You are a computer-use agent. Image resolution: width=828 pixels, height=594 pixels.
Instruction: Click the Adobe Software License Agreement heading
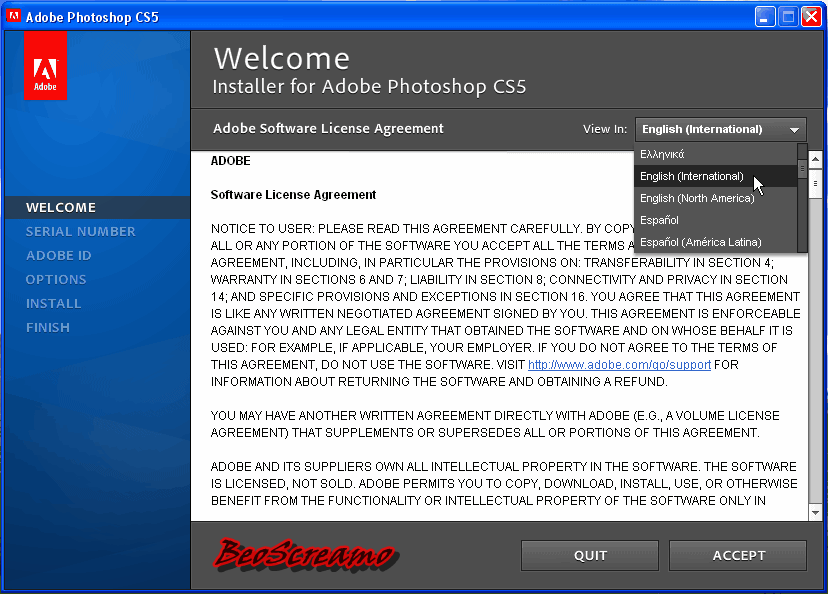point(328,129)
